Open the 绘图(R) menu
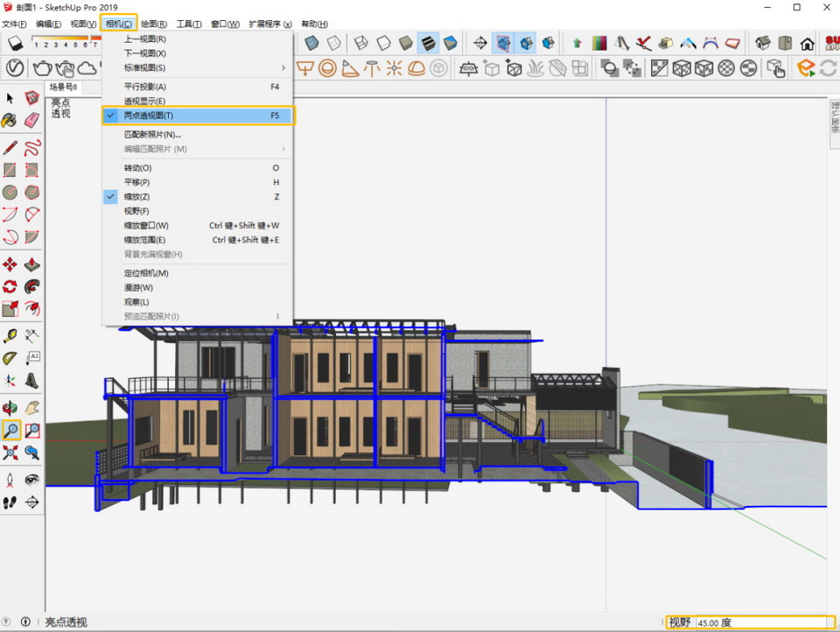840x632 pixels. 154,24
